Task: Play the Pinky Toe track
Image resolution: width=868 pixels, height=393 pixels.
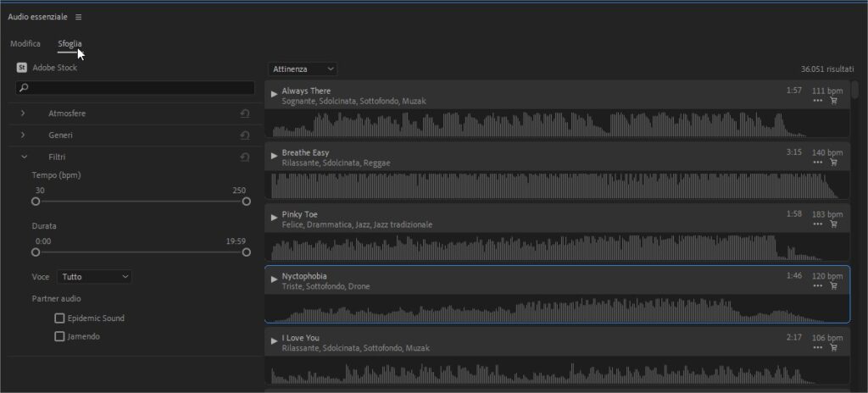Action: click(x=274, y=218)
